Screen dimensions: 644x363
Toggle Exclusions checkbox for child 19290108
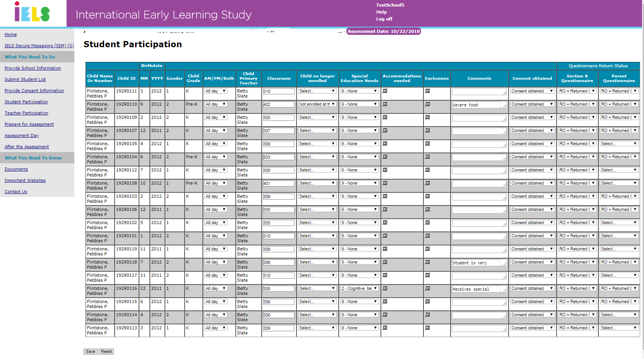point(427,183)
